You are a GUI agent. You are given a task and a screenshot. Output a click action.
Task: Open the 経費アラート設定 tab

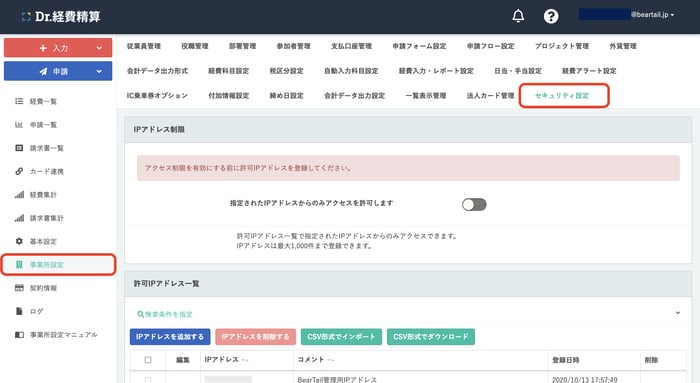pyautogui.click(x=589, y=71)
